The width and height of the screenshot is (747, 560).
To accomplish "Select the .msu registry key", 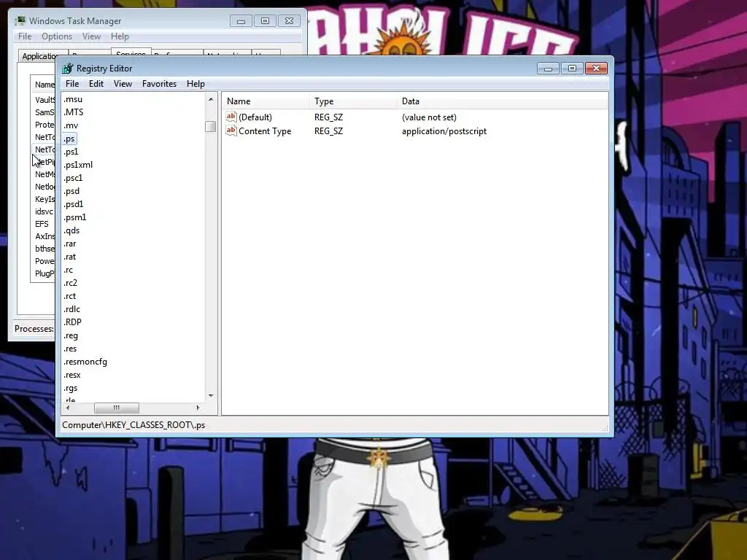I will 73,99.
